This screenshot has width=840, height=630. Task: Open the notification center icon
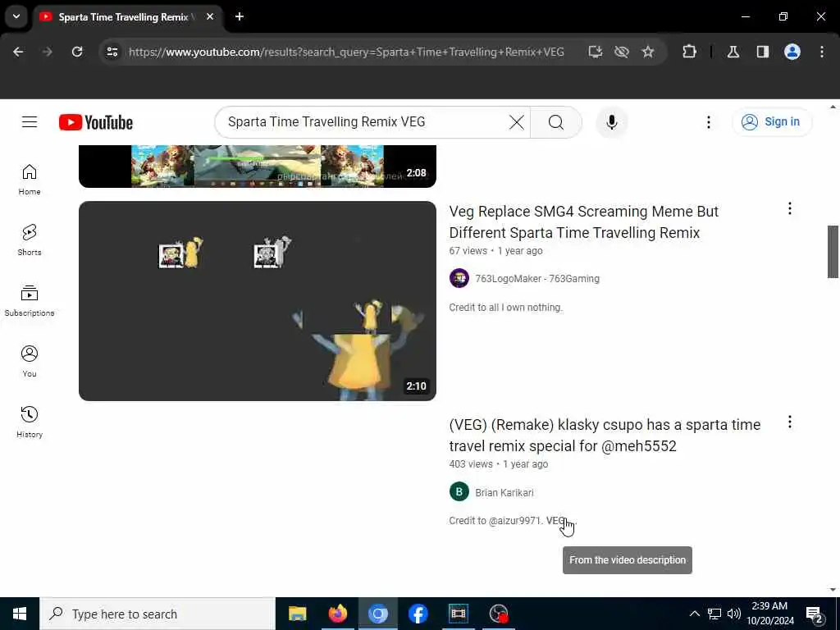click(814, 614)
